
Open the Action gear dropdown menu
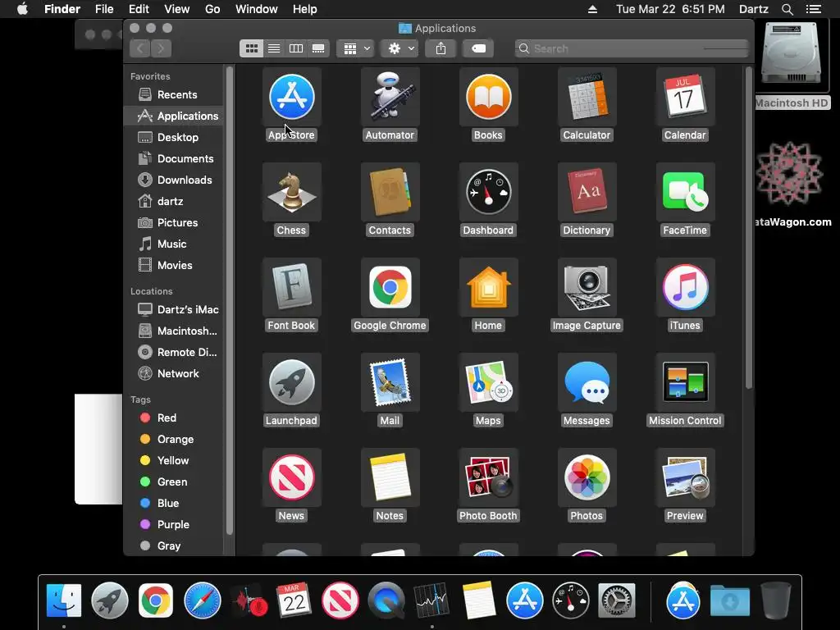[399, 48]
